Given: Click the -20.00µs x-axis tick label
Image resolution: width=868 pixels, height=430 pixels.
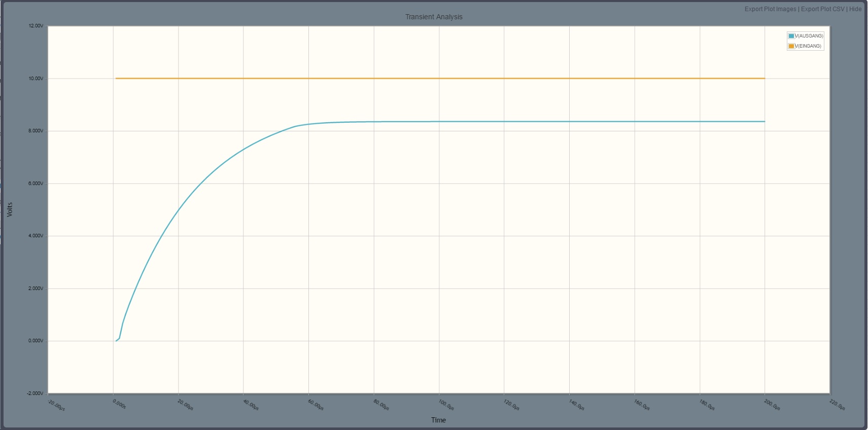Looking at the screenshot, I should (x=56, y=405).
